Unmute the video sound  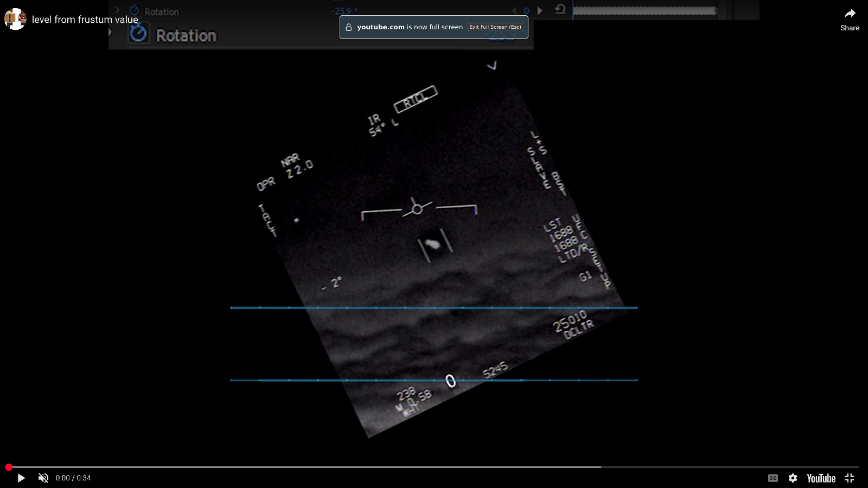coord(43,478)
